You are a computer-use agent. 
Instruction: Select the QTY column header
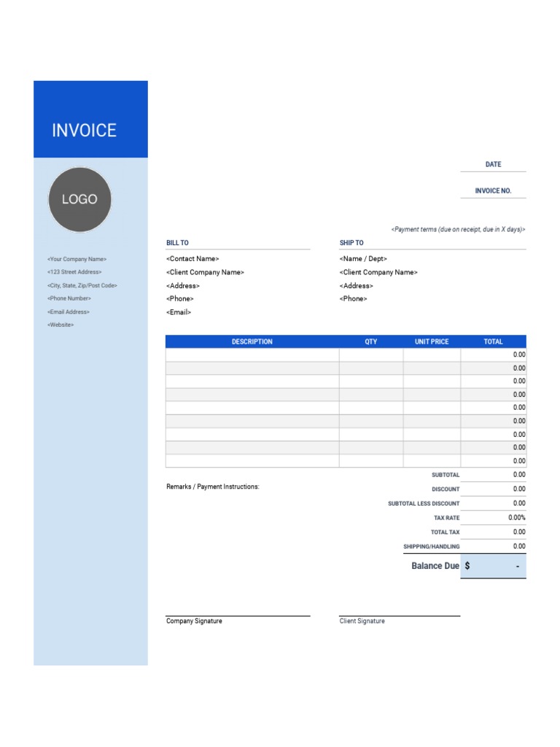click(x=370, y=341)
